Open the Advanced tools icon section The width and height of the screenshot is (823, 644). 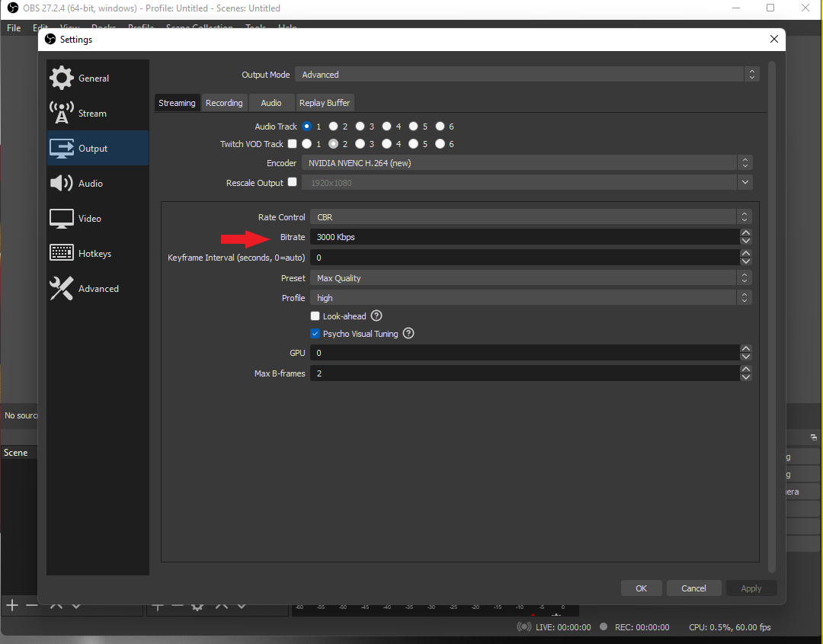pyautogui.click(x=62, y=288)
